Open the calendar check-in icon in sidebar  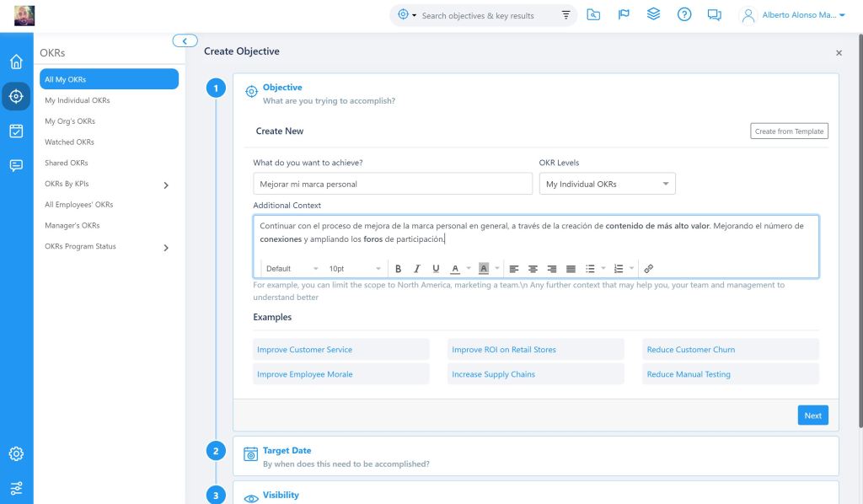(16, 131)
